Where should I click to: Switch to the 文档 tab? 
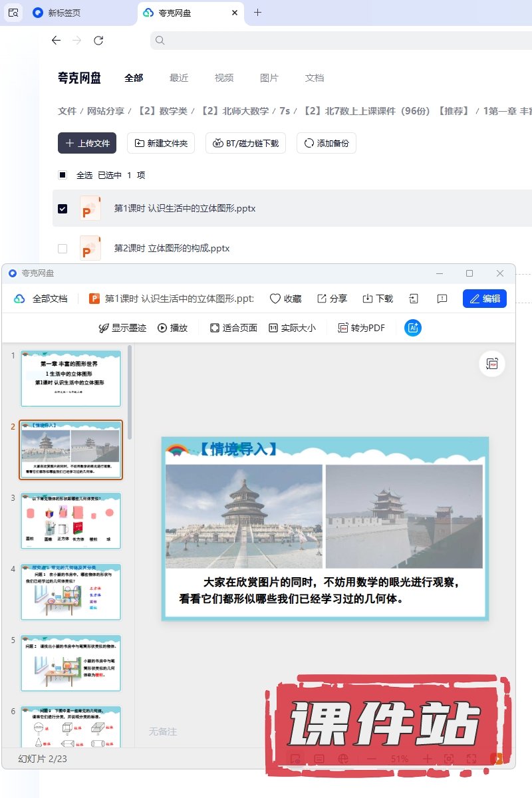click(315, 78)
